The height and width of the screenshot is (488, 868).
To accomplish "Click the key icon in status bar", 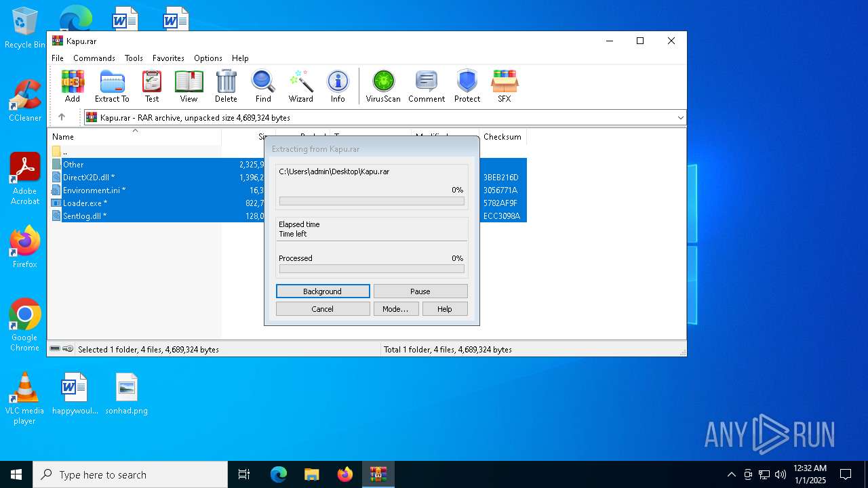I will pyautogui.click(x=68, y=349).
